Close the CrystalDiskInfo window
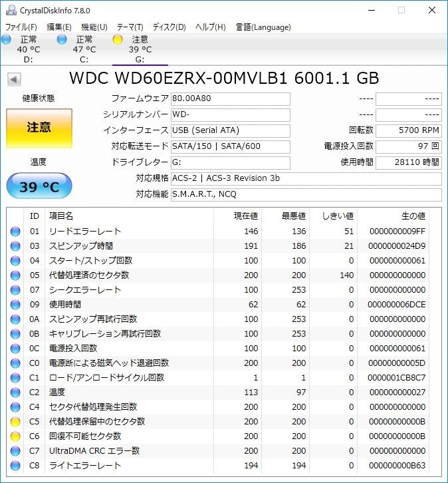This screenshot has width=448, height=483. point(432,10)
